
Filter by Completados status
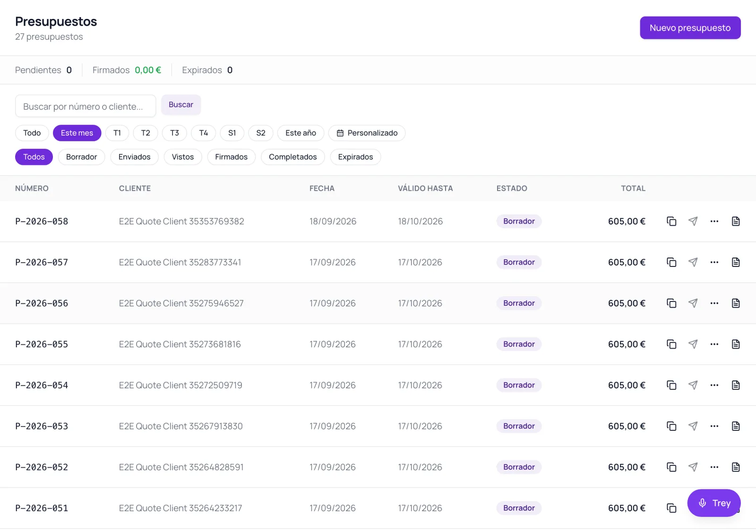(x=293, y=157)
